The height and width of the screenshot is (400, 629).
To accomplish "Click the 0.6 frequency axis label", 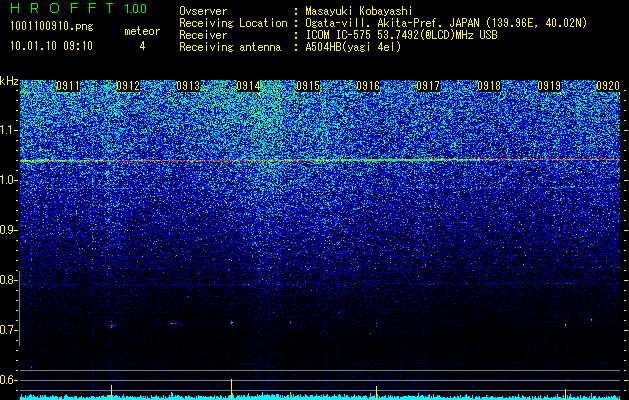I will pyautogui.click(x=7, y=380).
